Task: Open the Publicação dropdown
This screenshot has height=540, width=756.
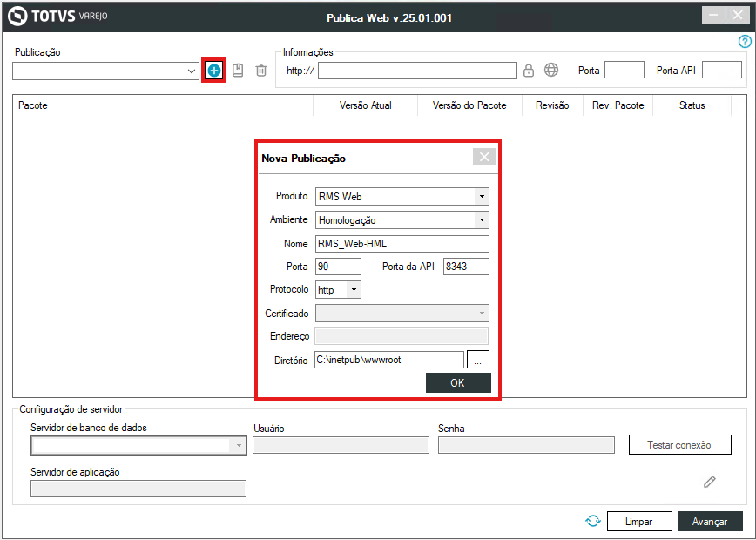Action: click(192, 71)
